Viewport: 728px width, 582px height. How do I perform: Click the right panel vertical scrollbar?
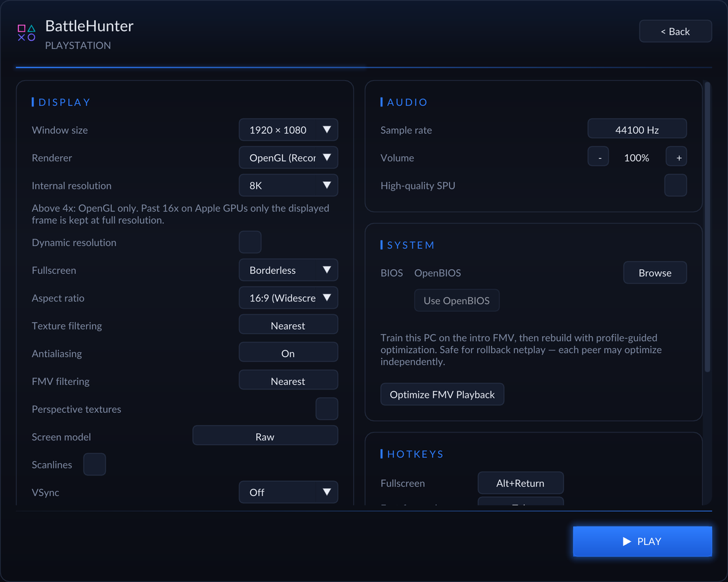tap(707, 227)
